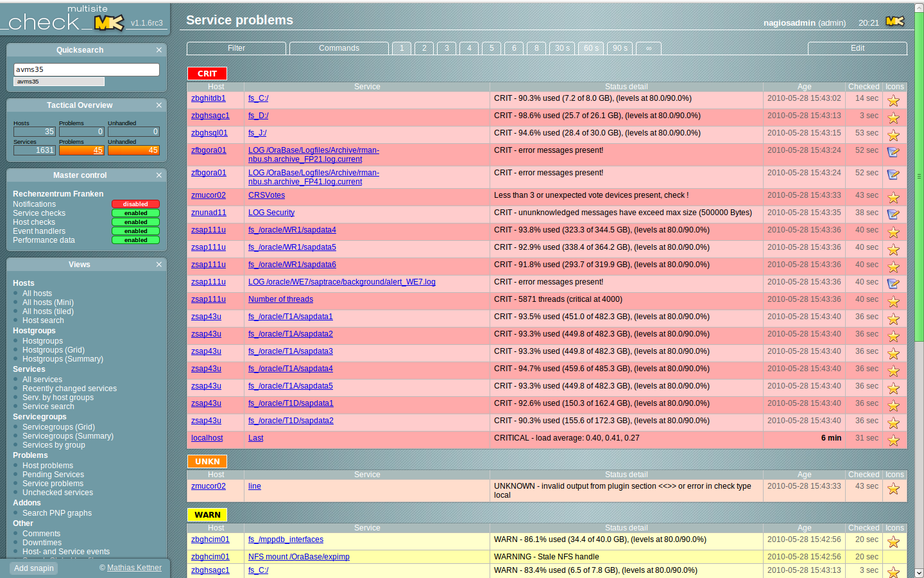Set column count to 8

(x=536, y=48)
